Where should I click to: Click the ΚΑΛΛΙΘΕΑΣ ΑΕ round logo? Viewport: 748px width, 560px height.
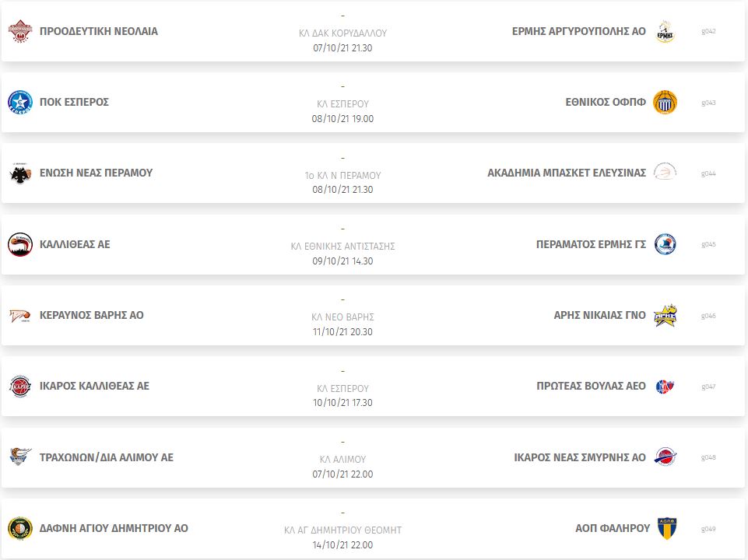[20, 244]
